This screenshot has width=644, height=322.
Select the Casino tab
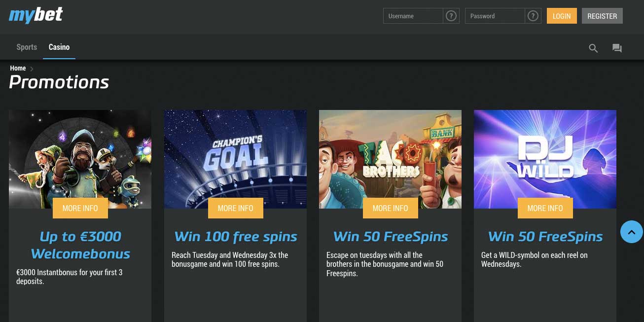(59, 47)
